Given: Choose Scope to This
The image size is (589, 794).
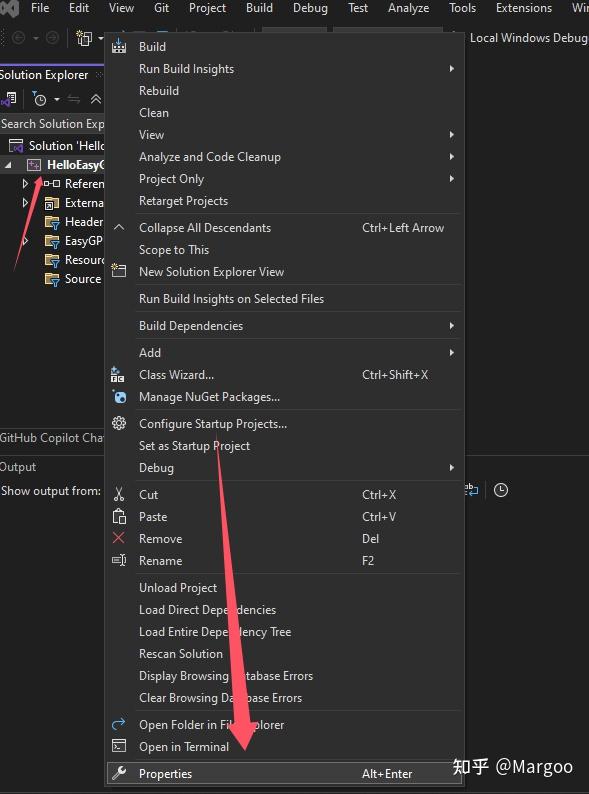Looking at the screenshot, I should coord(174,250).
